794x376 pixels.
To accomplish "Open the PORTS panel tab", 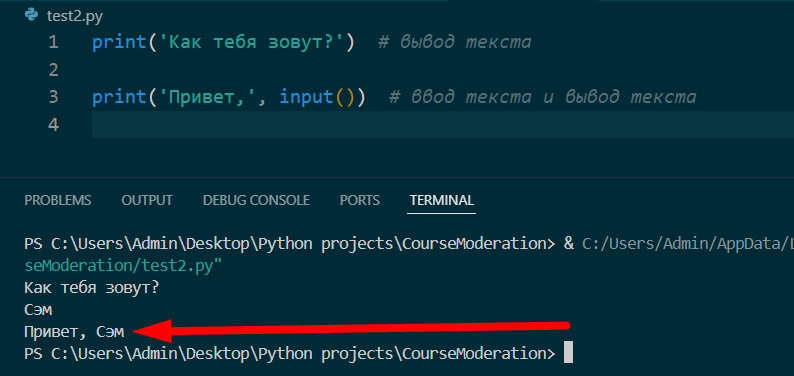I will pyautogui.click(x=360, y=200).
